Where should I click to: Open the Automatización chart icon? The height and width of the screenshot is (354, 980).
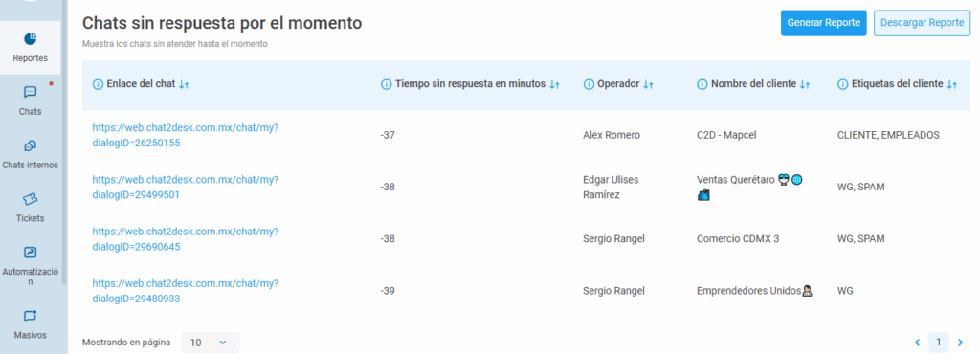30,253
